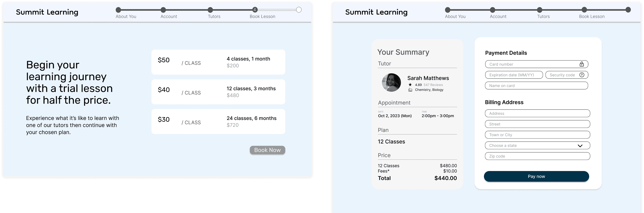The height and width of the screenshot is (213, 644).
Task: Click the Summit Learning logo on the left page
Action: coord(47,12)
